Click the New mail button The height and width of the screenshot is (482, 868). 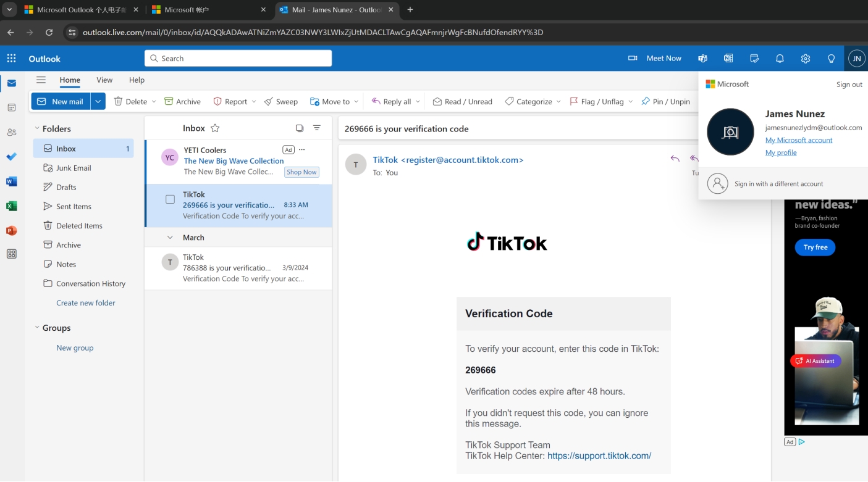click(x=61, y=101)
